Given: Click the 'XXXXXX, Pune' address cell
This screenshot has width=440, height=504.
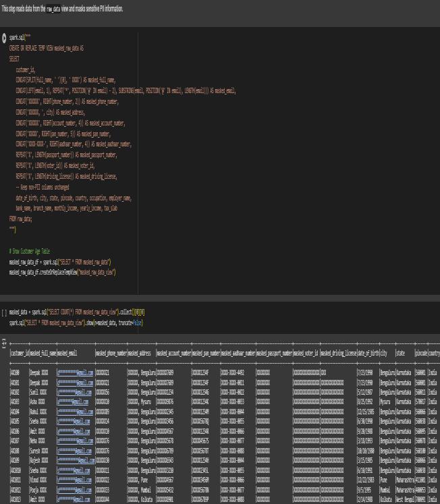Looking at the screenshot, I should pos(137,480).
